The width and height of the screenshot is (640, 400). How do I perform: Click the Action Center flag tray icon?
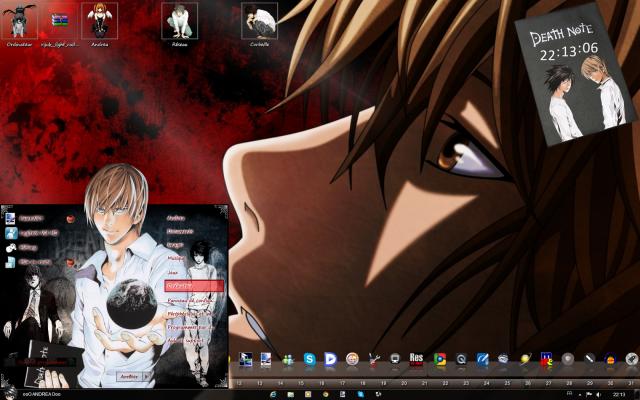coord(589,395)
